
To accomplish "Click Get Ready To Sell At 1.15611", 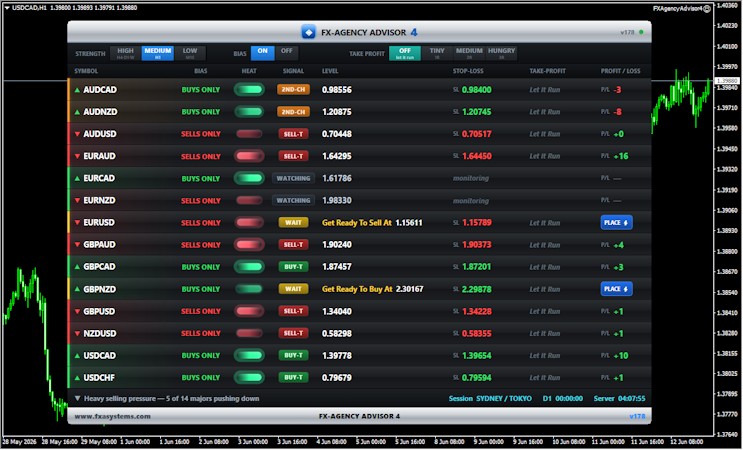I will 372,223.
